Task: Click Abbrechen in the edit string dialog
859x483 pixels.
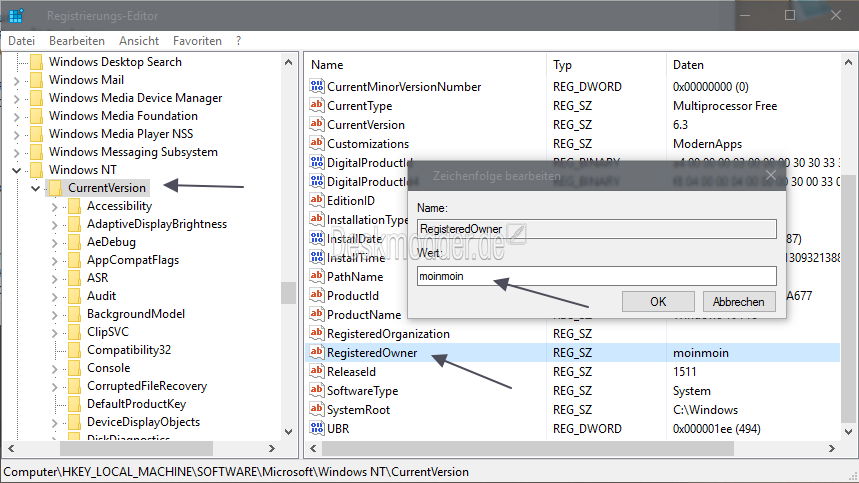Action: tap(738, 302)
